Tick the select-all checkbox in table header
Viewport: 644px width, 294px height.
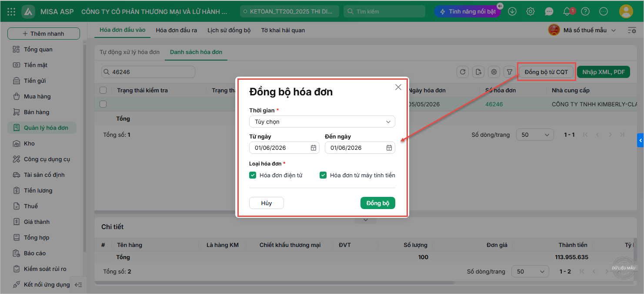(103, 90)
